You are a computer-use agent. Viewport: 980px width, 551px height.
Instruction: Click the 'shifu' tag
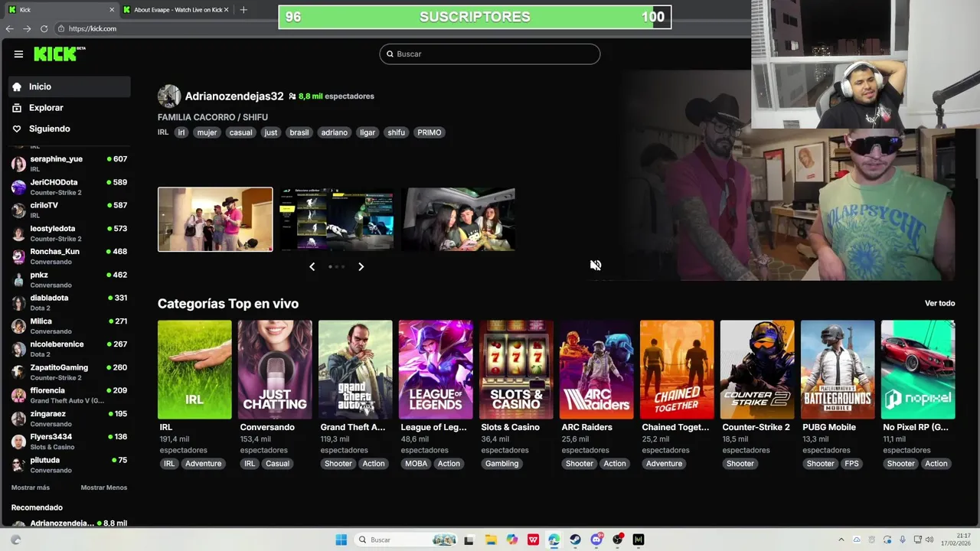pos(397,132)
